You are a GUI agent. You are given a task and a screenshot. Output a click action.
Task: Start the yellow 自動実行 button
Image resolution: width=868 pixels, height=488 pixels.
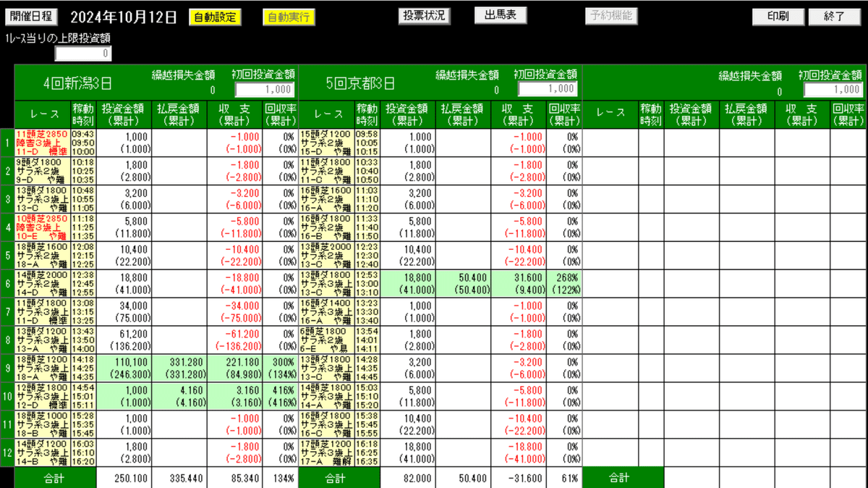pos(289,17)
